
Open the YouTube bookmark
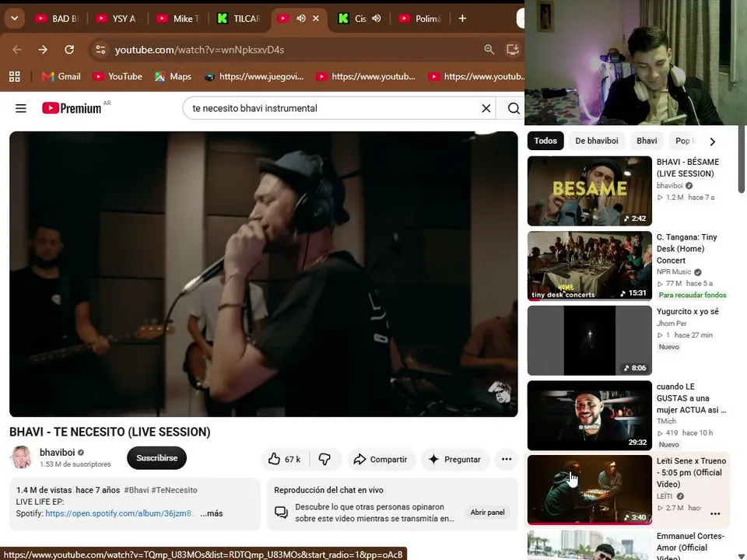point(117,77)
